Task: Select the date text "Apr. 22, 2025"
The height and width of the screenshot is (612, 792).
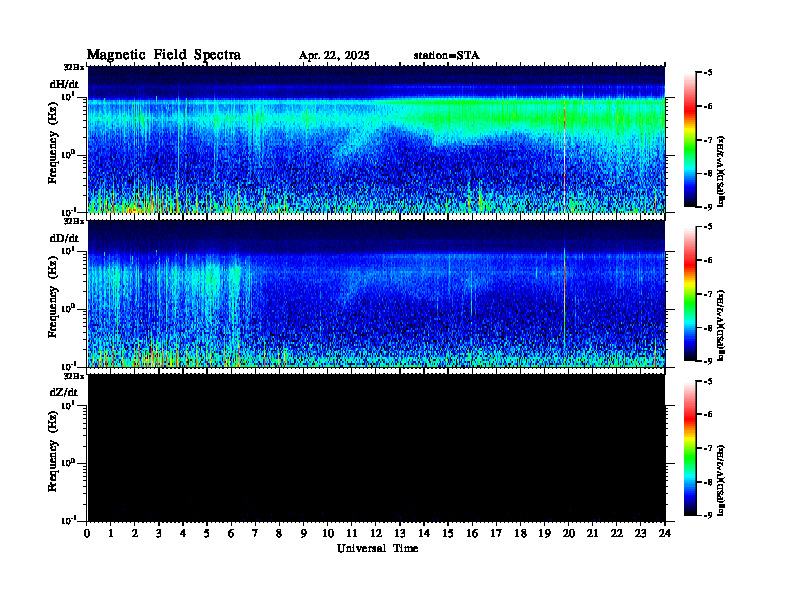Action: click(334, 56)
